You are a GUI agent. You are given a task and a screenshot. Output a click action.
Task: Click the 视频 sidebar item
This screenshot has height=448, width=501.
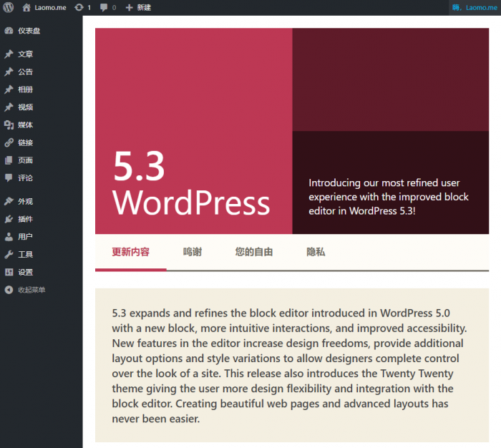pos(25,107)
